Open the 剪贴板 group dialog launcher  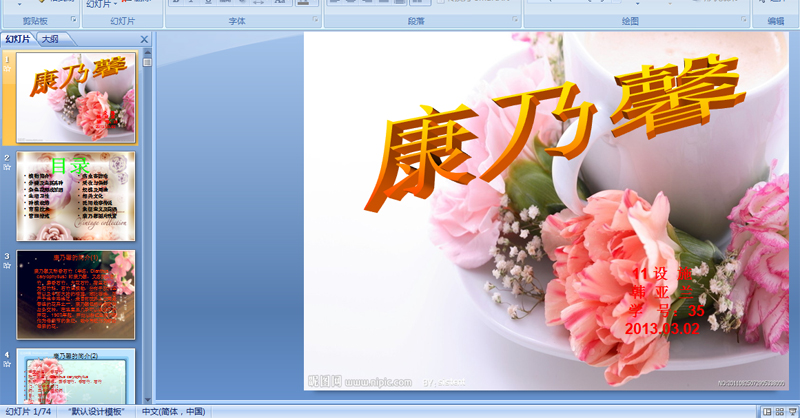coord(73,20)
